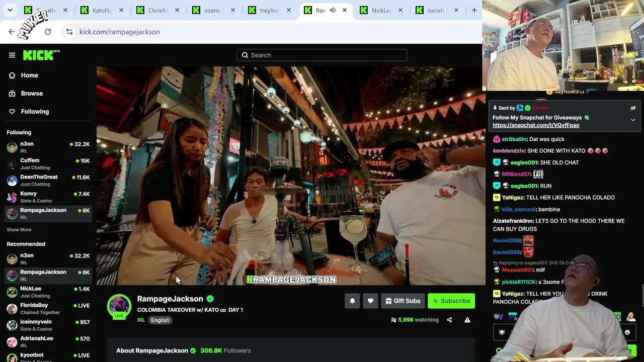Click FloridaBoy's avatar icon
644x362 pixels.
[x=12, y=308]
